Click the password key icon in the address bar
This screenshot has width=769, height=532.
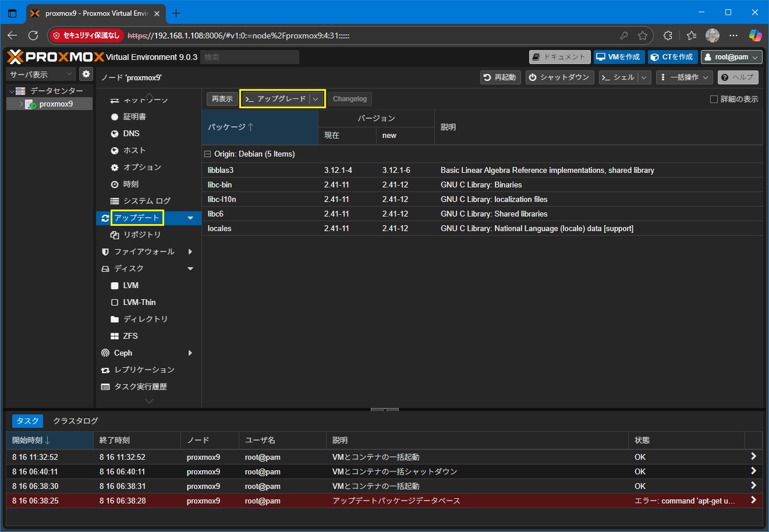point(624,36)
